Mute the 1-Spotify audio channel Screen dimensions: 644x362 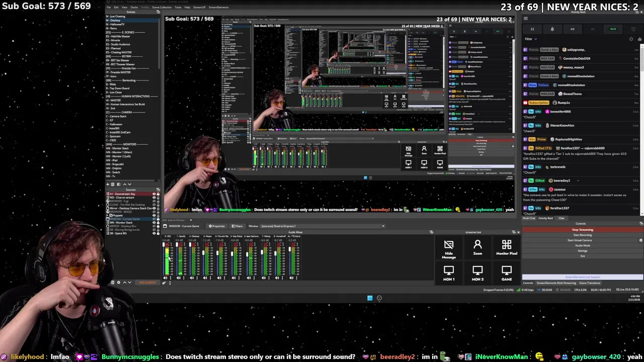[179, 278]
